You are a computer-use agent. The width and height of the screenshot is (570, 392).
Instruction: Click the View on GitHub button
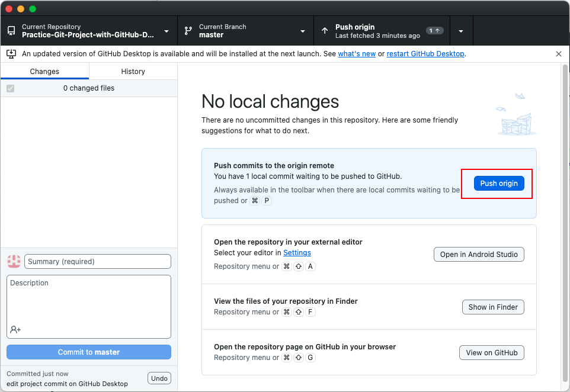(491, 353)
